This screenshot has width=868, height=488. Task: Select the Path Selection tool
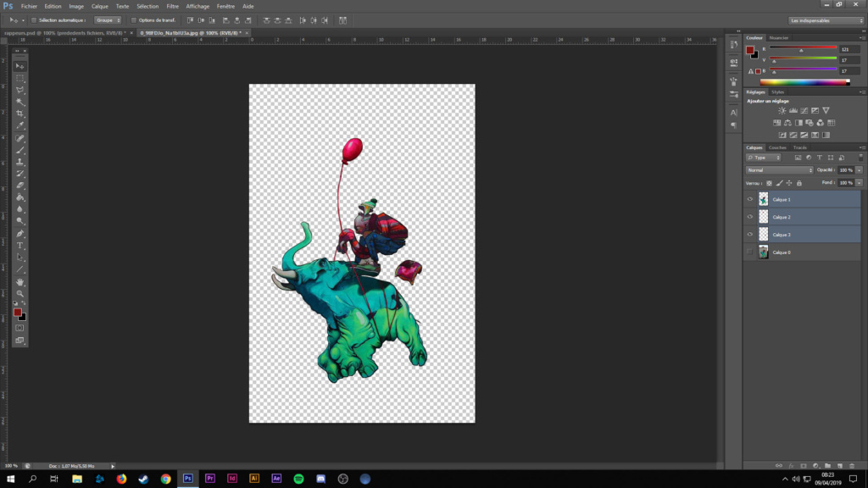(x=20, y=258)
